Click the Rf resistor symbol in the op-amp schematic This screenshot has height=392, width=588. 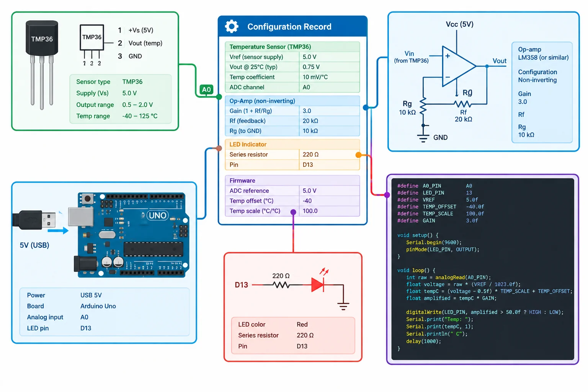(463, 104)
